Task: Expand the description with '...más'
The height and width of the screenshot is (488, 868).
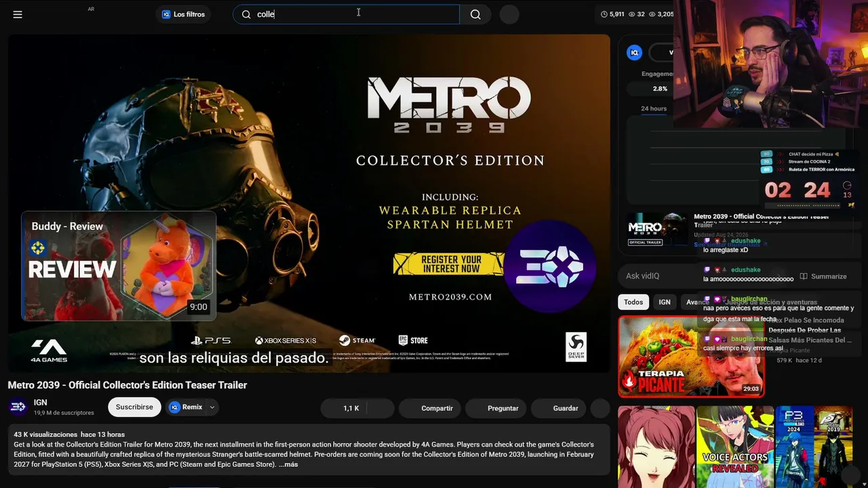Action: click(288, 464)
